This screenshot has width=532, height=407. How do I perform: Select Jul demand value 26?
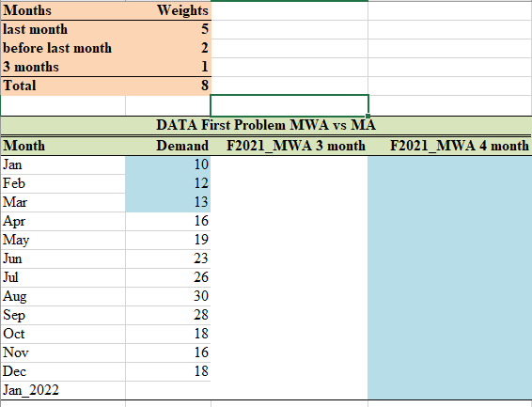point(168,278)
